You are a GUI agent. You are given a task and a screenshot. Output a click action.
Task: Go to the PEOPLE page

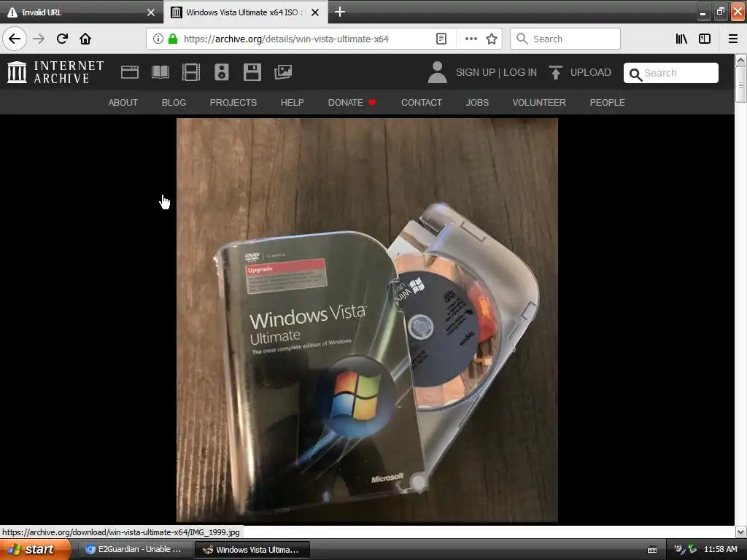[608, 102]
